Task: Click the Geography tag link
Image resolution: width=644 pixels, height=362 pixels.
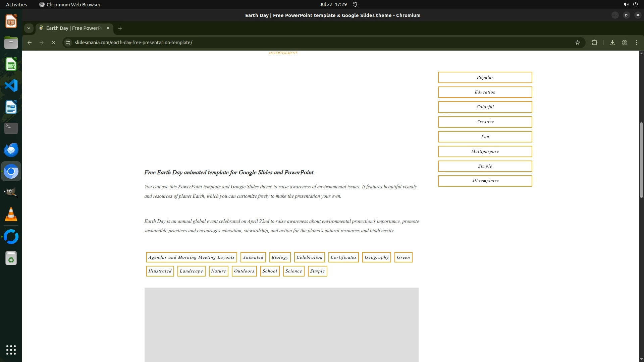Action: click(x=376, y=257)
